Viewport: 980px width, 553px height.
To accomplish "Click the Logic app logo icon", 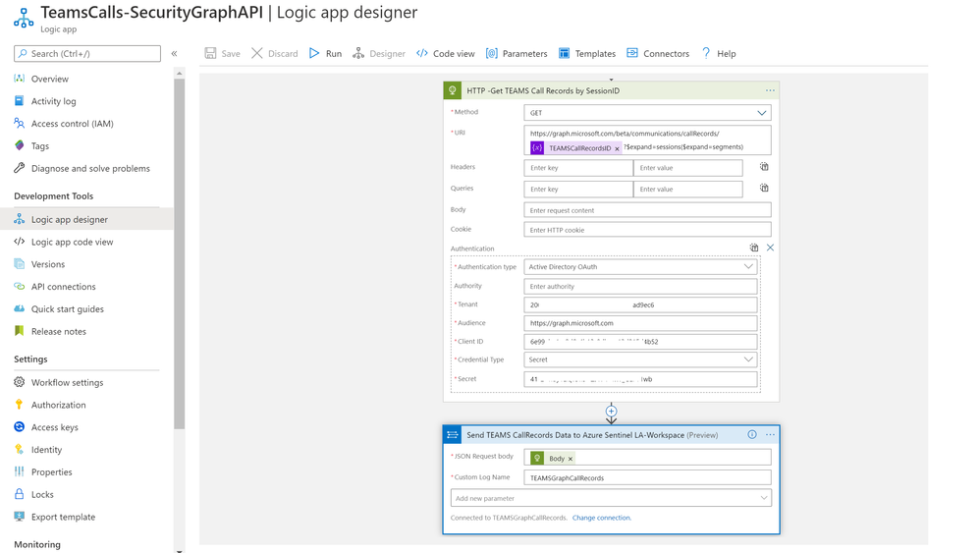I will tap(24, 18).
